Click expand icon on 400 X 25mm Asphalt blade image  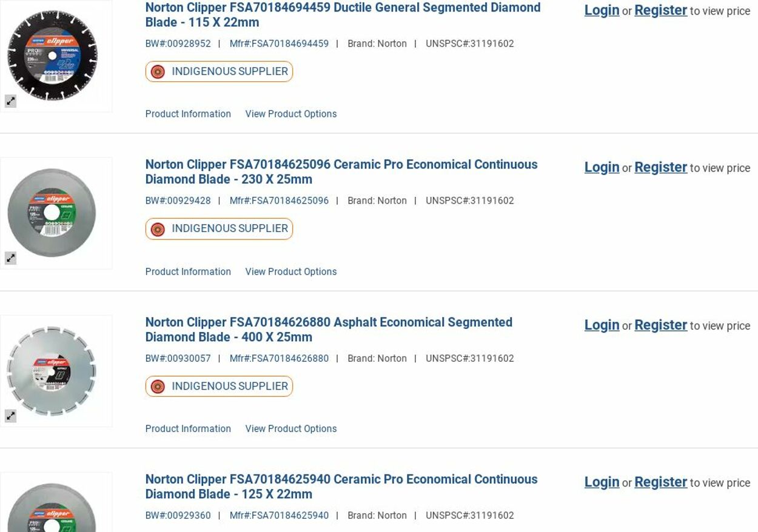click(10, 416)
